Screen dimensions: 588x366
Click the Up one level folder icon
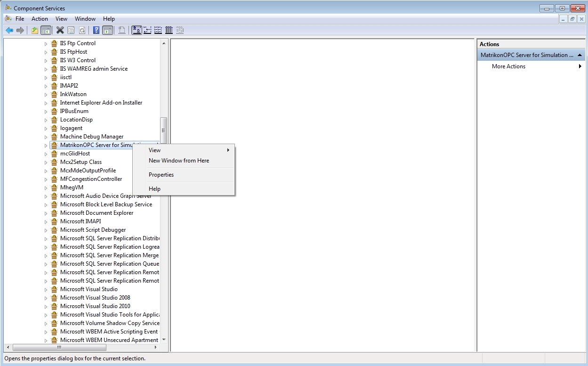(x=34, y=30)
